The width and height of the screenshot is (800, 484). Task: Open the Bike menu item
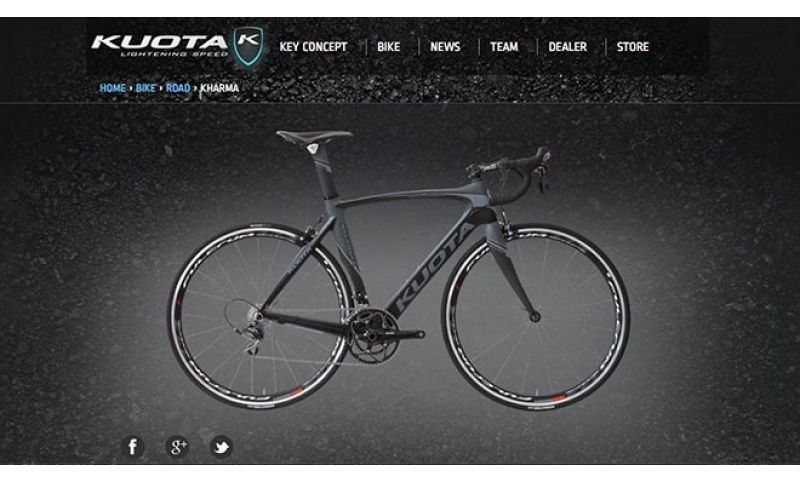tap(388, 47)
